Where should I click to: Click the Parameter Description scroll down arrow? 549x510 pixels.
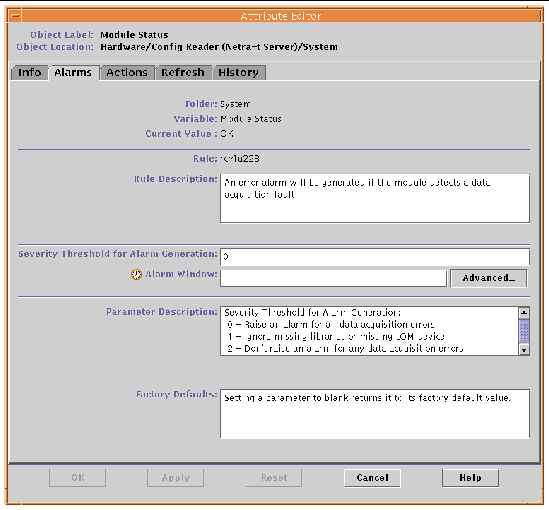524,350
